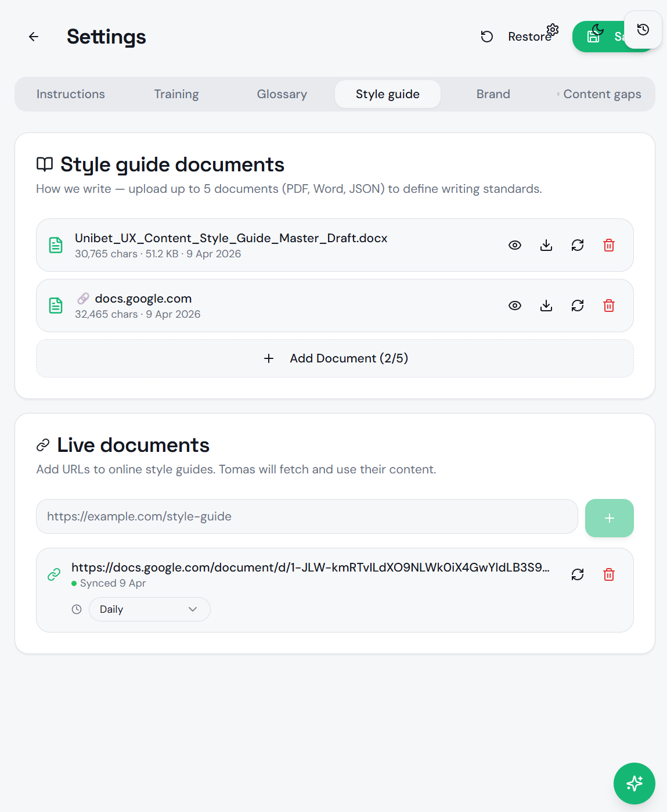Open the sparkle AI assistant button
The width and height of the screenshot is (667, 812).
pyautogui.click(x=634, y=783)
